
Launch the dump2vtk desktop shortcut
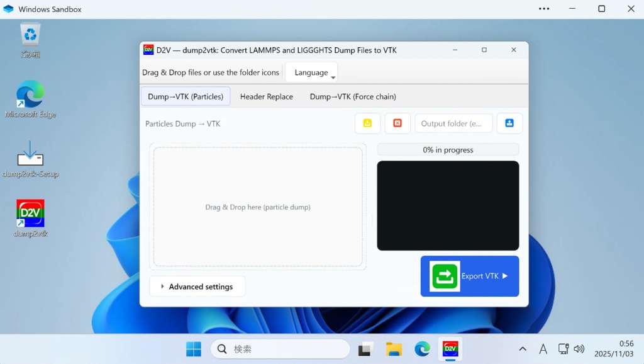pos(30,214)
